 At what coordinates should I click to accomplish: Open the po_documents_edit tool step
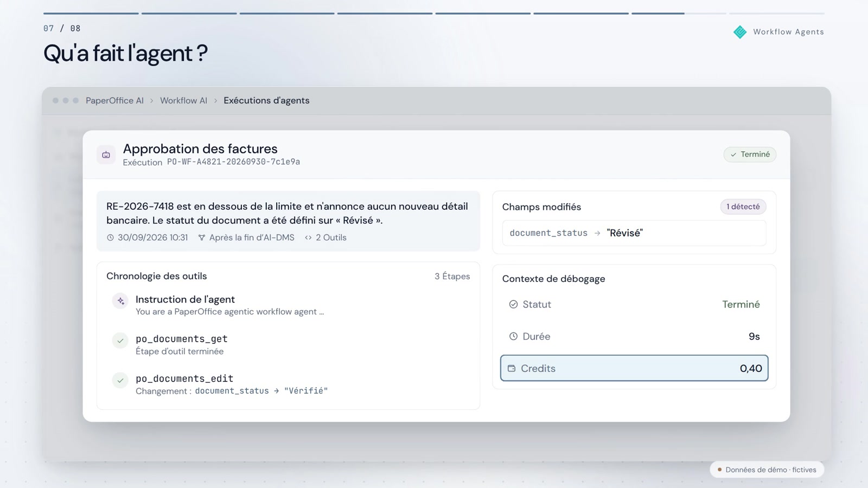tap(288, 384)
